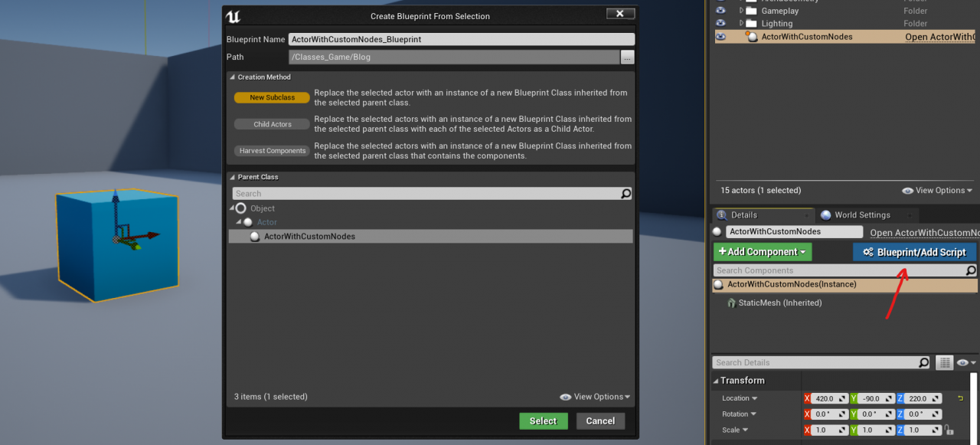Click the path browse ellipsis button
This screenshot has height=445, width=980.
pos(627,57)
